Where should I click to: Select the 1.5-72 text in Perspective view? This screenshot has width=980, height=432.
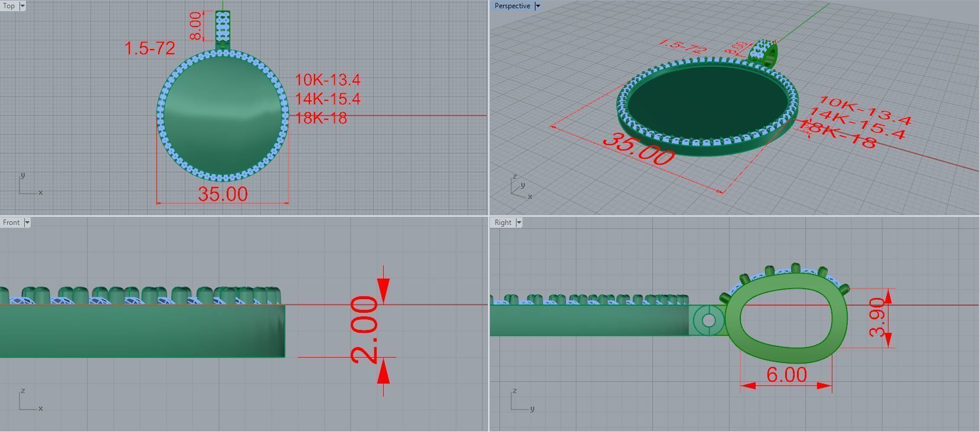[682, 47]
